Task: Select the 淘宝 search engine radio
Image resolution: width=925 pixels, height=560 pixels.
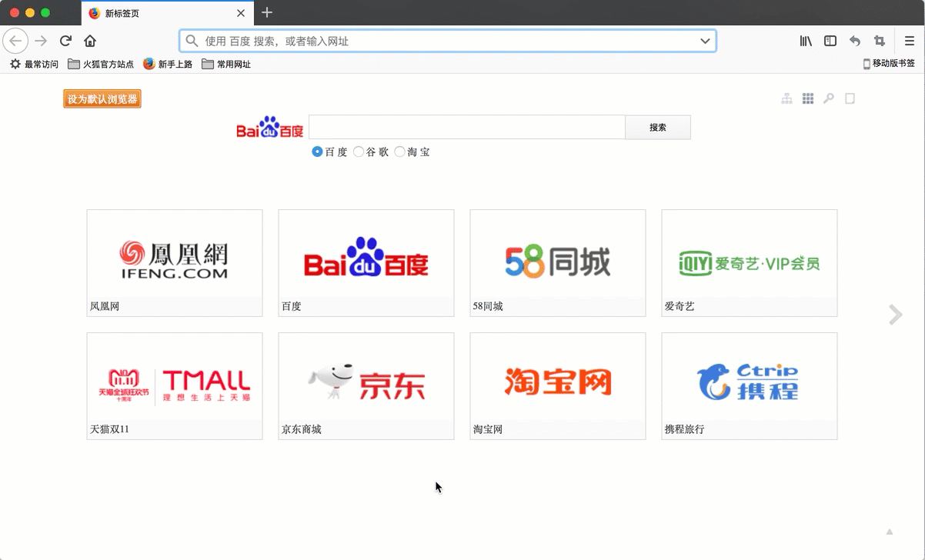Action: [399, 152]
